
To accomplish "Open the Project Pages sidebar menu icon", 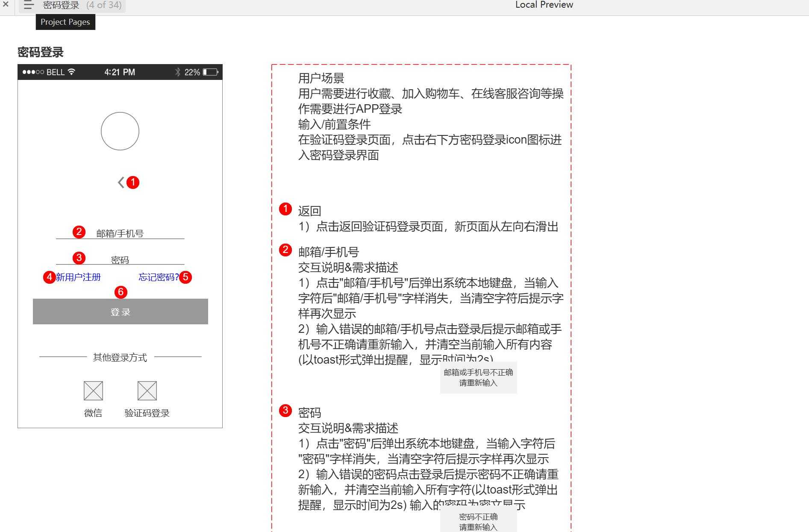I will click(x=28, y=5).
